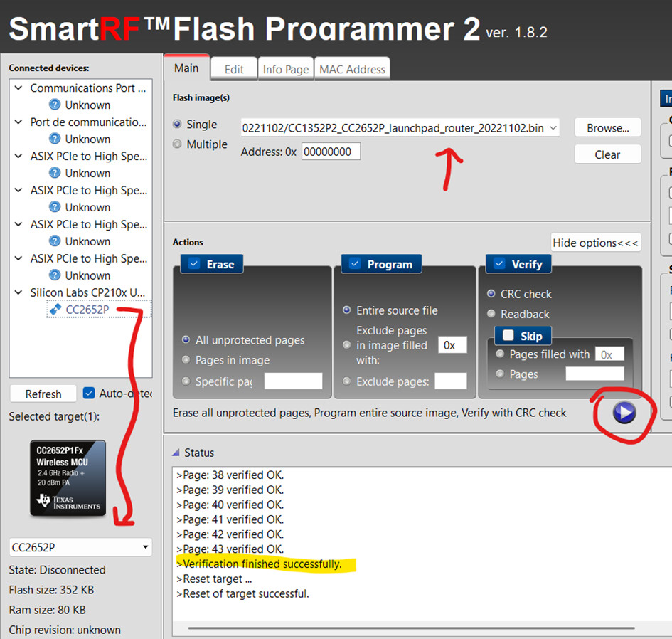Select the Skip Pages radio

(x=500, y=374)
